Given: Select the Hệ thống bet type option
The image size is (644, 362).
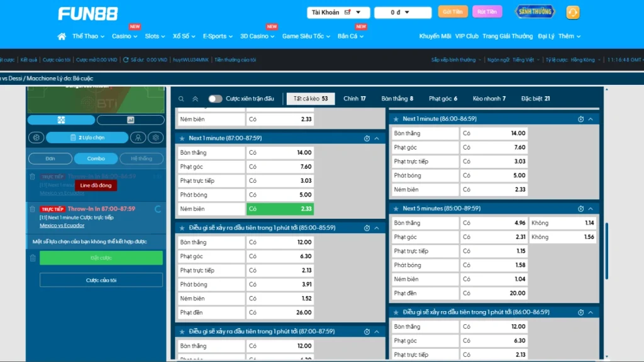Looking at the screenshot, I should pos(142,158).
